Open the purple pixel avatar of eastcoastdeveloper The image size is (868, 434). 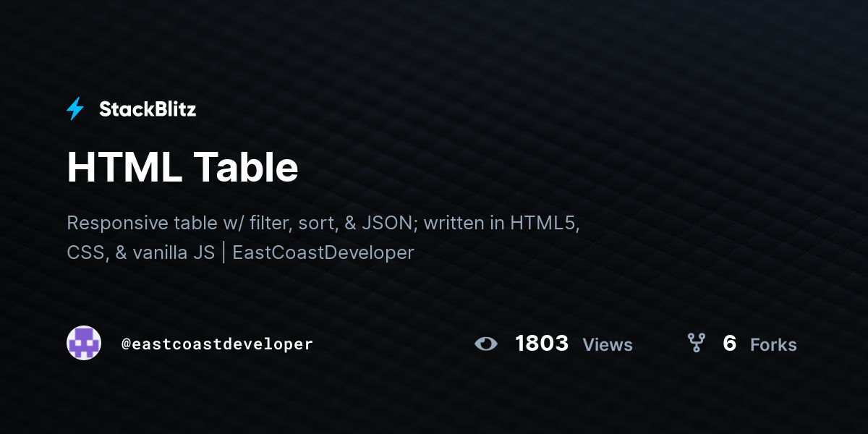coord(84,343)
